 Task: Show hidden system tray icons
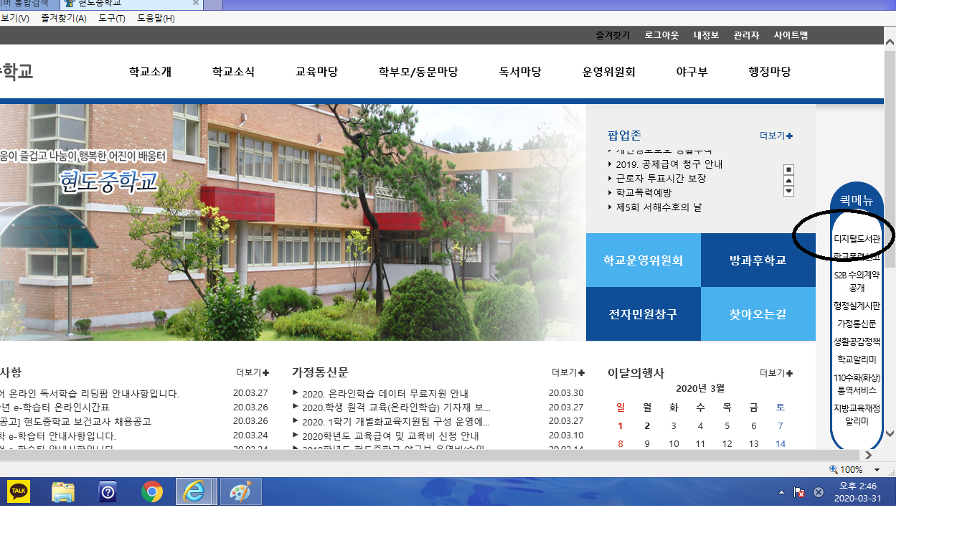click(x=781, y=493)
